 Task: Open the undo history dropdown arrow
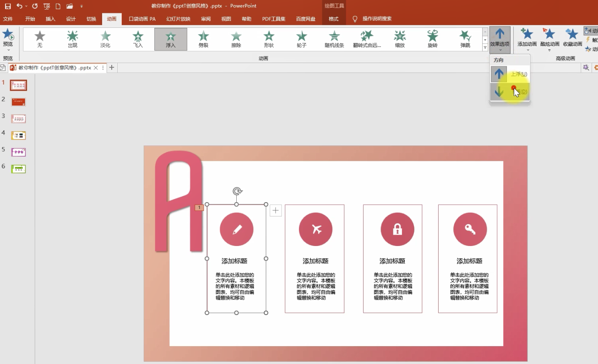click(x=26, y=6)
